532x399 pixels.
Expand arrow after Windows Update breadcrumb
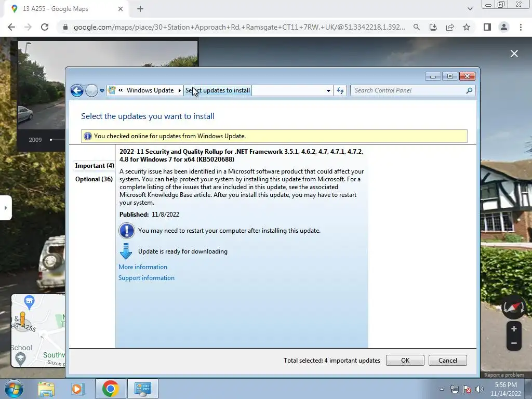point(179,90)
